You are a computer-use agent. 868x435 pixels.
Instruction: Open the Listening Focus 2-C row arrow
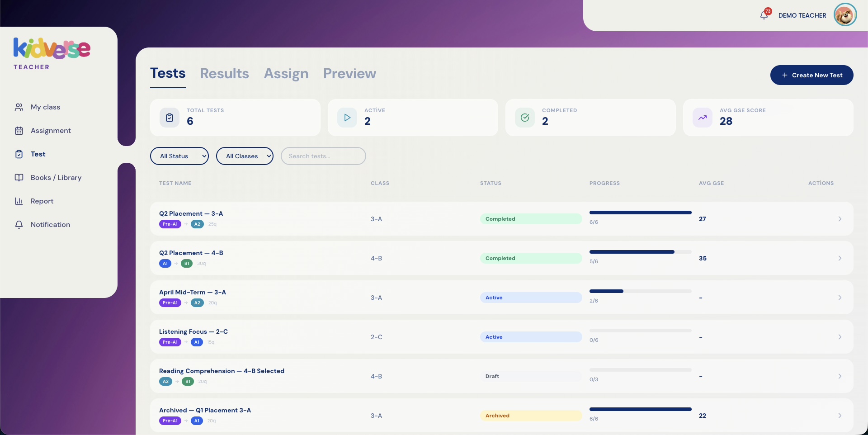840,337
